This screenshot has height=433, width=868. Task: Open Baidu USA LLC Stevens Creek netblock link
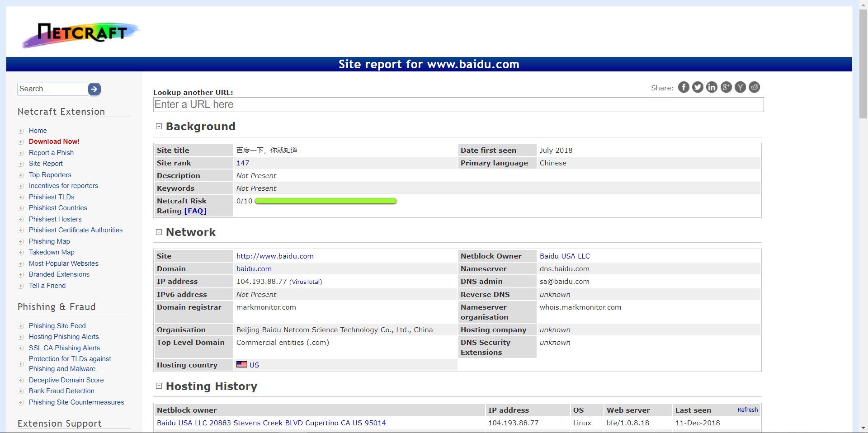271,423
